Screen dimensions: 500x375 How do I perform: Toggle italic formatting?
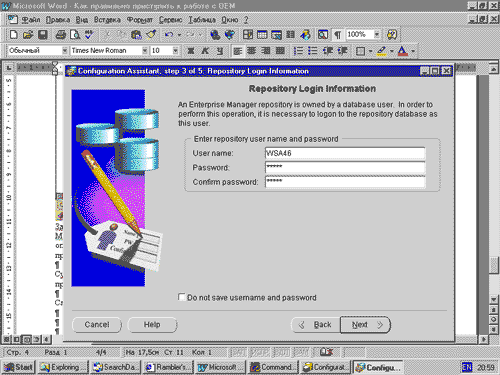point(205,51)
